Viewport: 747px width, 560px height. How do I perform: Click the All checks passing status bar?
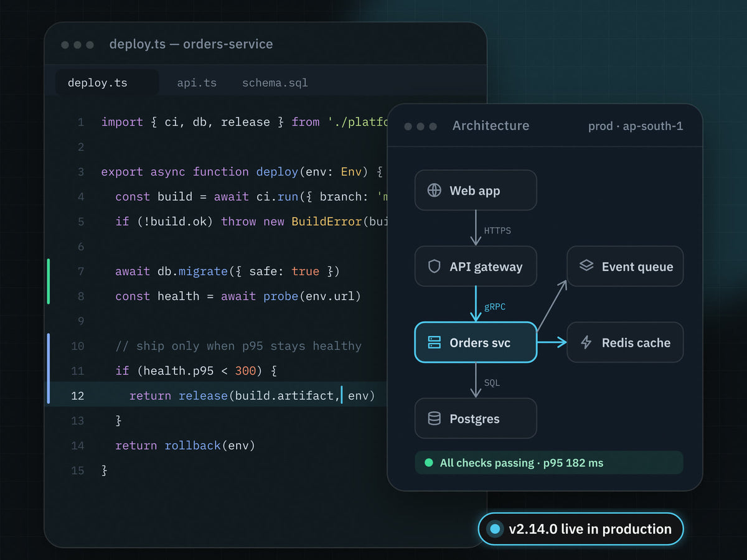point(549,462)
